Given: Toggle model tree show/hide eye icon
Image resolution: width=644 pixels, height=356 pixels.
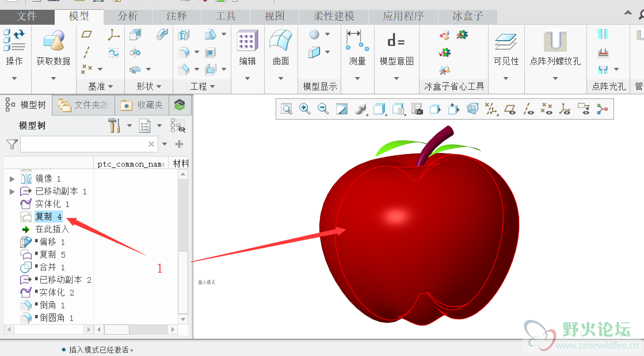Looking at the screenshot, I should (x=178, y=125).
